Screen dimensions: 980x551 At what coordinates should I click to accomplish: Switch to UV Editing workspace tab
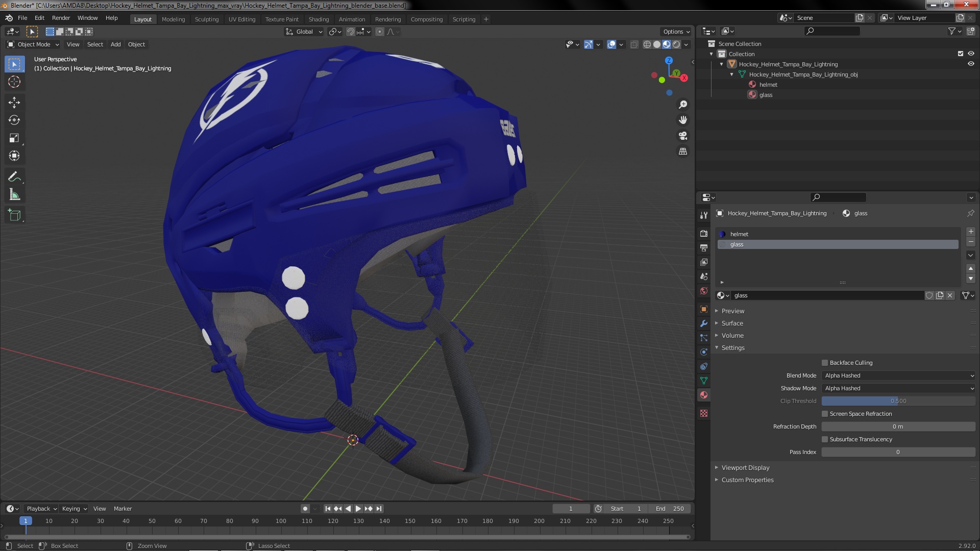tap(242, 19)
